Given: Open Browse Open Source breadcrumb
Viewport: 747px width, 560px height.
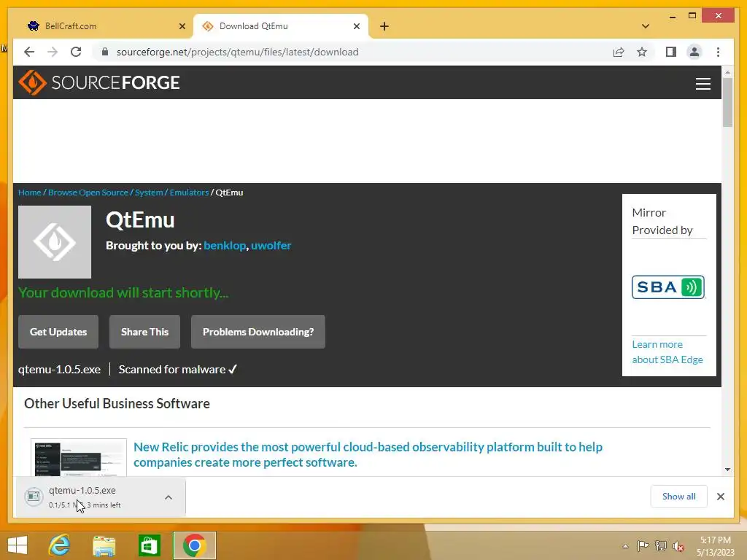Looking at the screenshot, I should click(x=88, y=192).
